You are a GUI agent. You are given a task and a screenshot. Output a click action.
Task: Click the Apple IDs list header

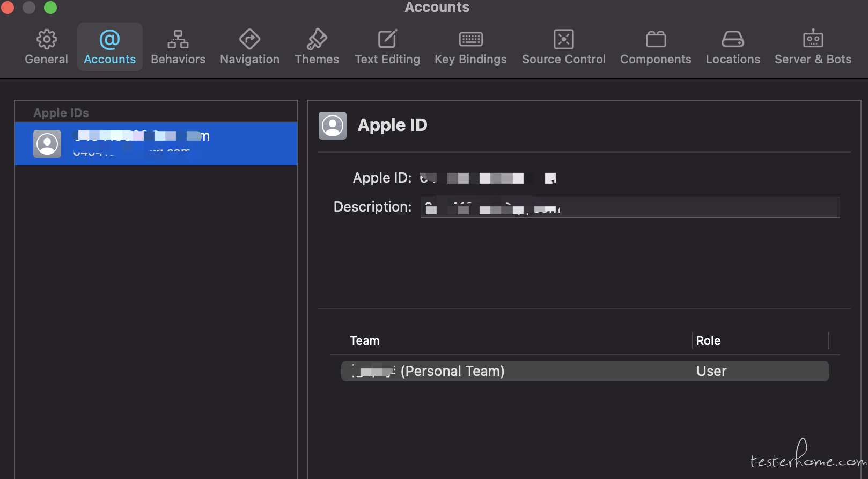tap(61, 113)
